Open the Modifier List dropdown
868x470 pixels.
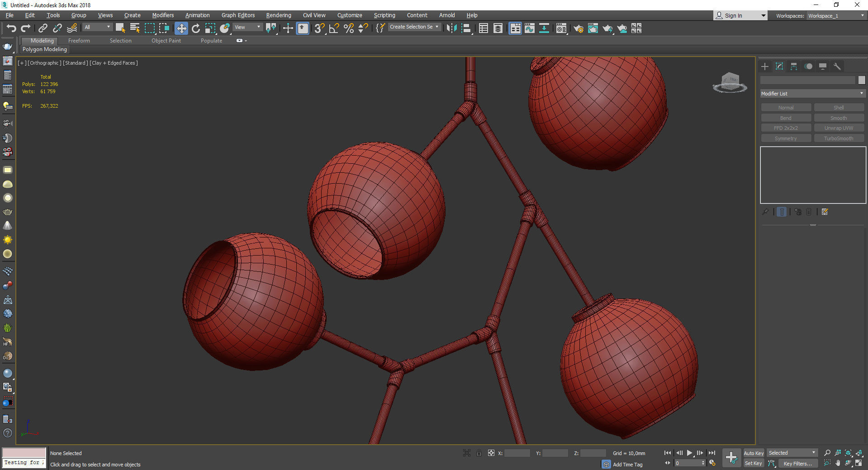(x=812, y=94)
